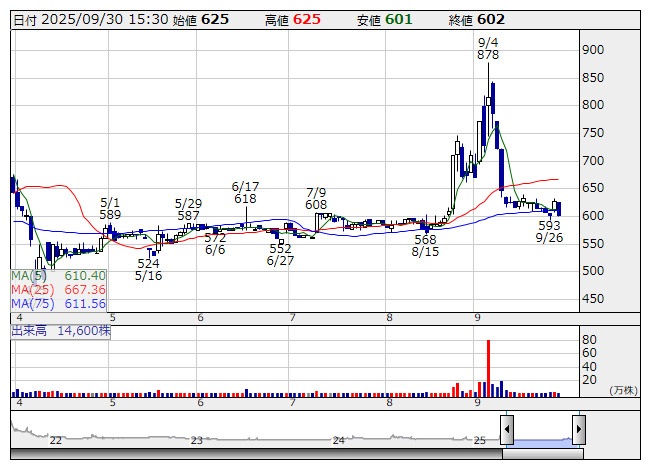Click the right range handle arrow in navigator
653x470 pixels.
click(x=578, y=430)
